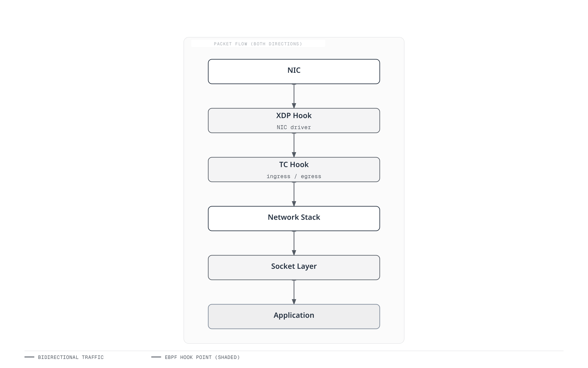The image size is (588, 368).
Task: Click arrow from TC Hook to Network Stack
Action: pyautogui.click(x=294, y=194)
